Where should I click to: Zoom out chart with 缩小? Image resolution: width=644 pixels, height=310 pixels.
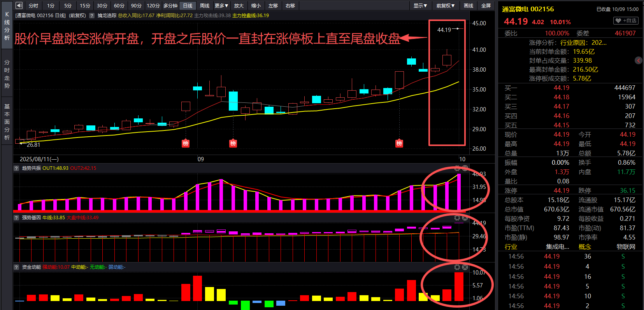click(x=256, y=5)
